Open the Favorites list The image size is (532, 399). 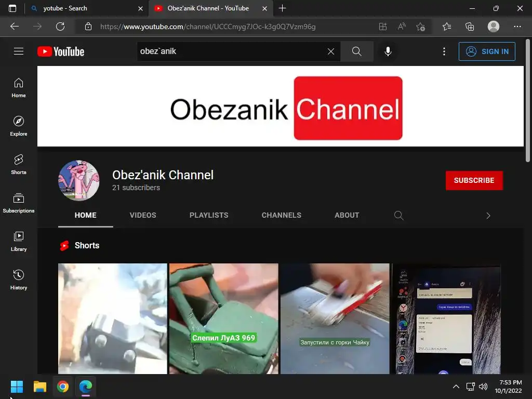(447, 26)
